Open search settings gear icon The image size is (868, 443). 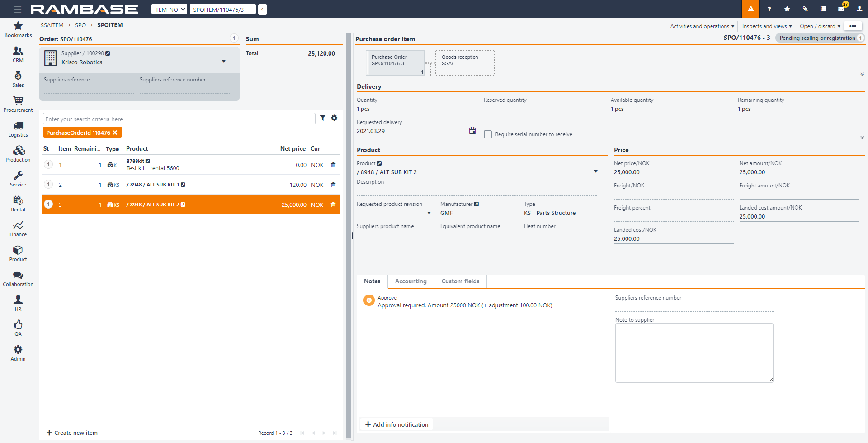pos(334,118)
